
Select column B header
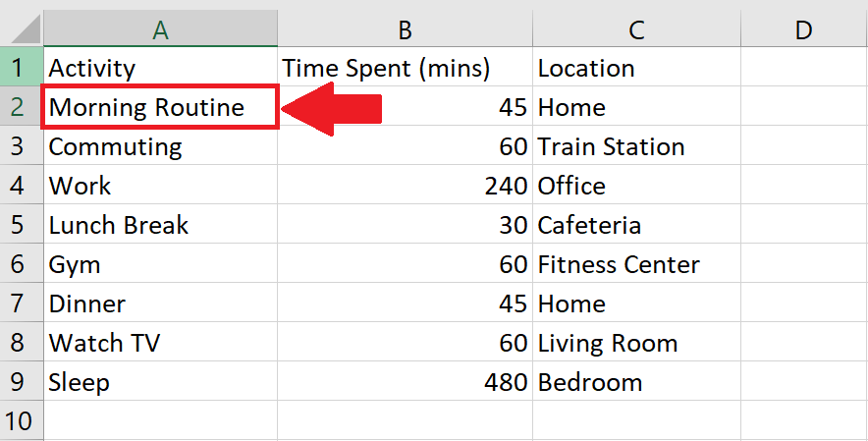[406, 29]
